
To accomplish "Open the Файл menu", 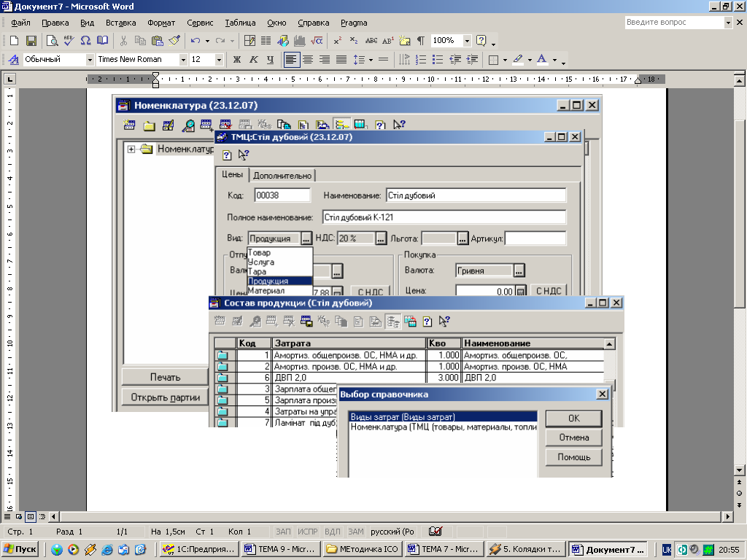I will click(20, 23).
